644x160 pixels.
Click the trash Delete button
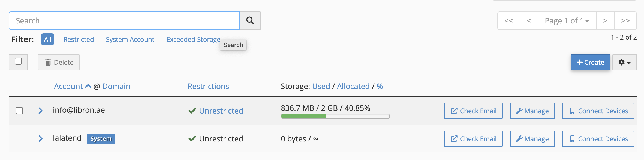coord(59,62)
